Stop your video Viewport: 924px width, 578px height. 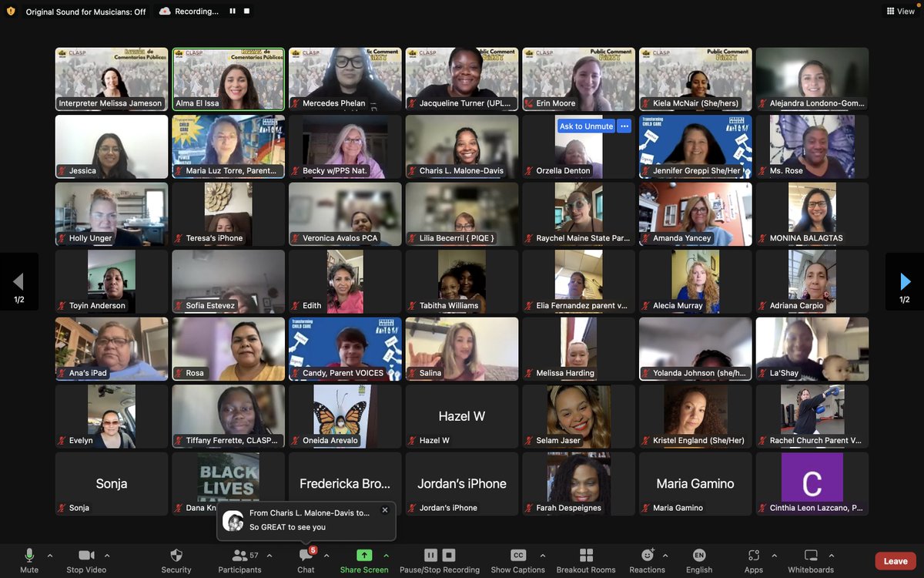click(x=85, y=555)
